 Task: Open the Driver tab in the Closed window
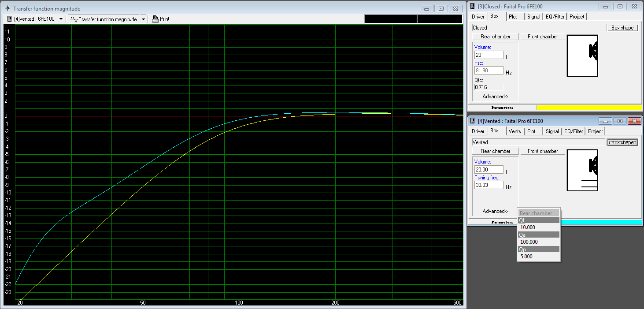(478, 17)
